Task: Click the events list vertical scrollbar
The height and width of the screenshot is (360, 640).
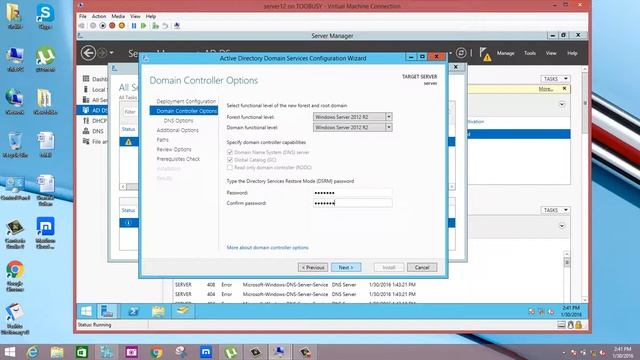Action: (567, 276)
